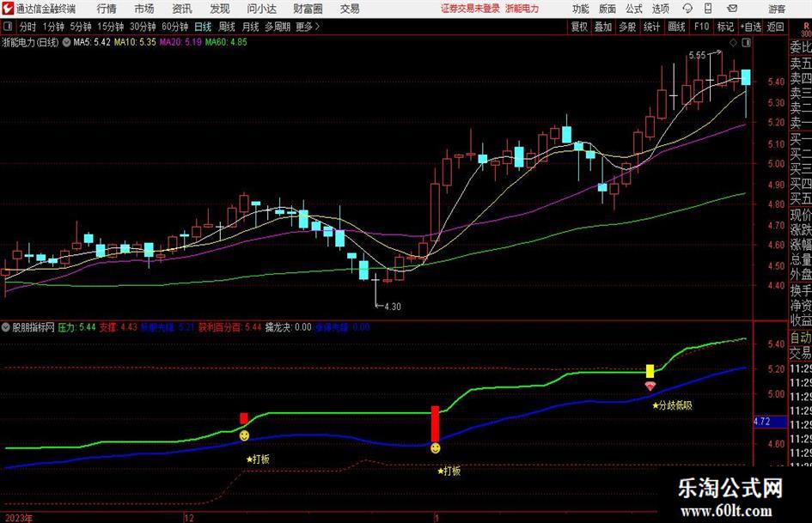812x523 pixels.
Task: Click the MA5: 5.42 indicator label
Action: pos(92,42)
